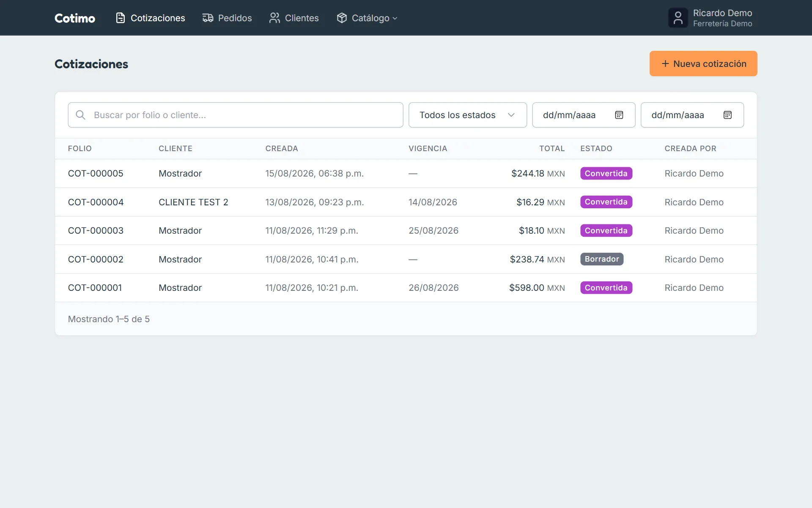
Task: Click plus icon in Nueva cotización
Action: 665,63
